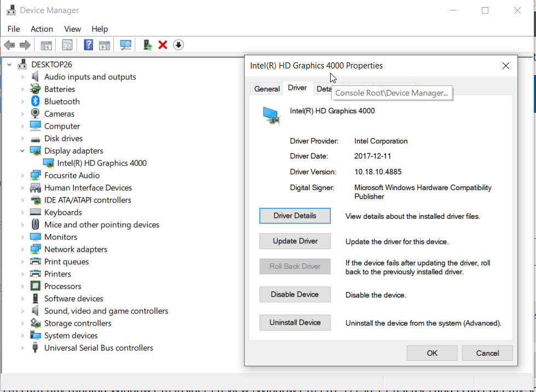Expand the Processors category
The width and height of the screenshot is (536, 392).
[x=22, y=286]
